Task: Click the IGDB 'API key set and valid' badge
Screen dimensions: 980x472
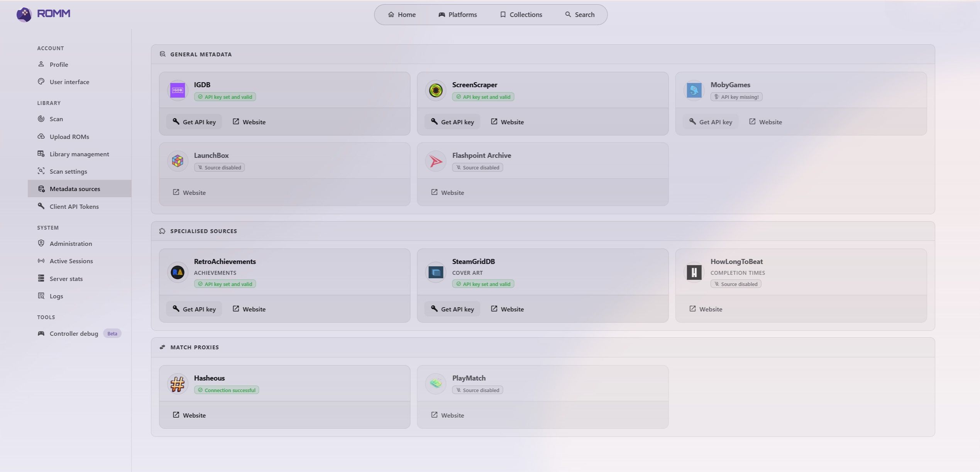Action: click(x=225, y=97)
